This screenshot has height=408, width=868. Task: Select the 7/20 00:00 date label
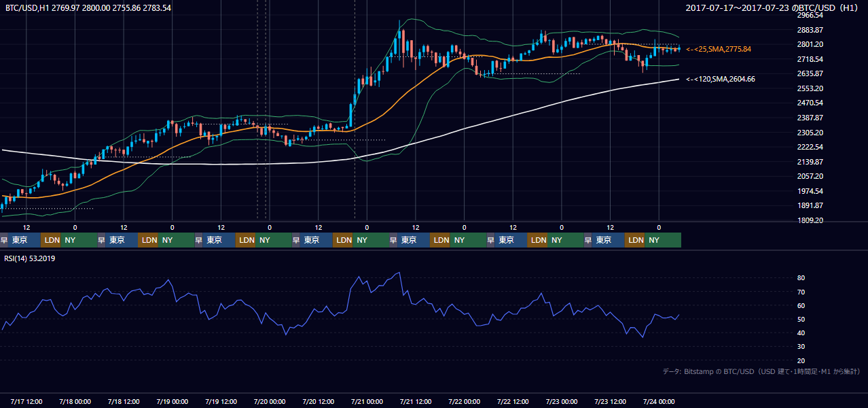pyautogui.click(x=270, y=401)
